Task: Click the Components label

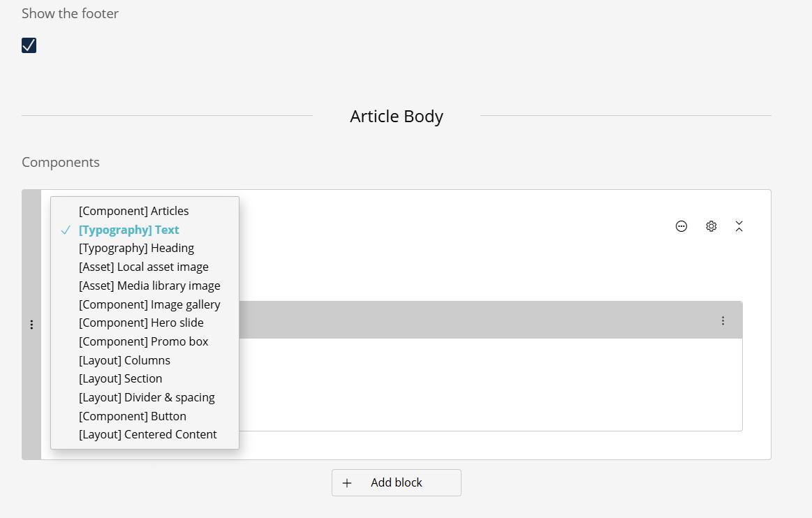Action: tap(61, 162)
